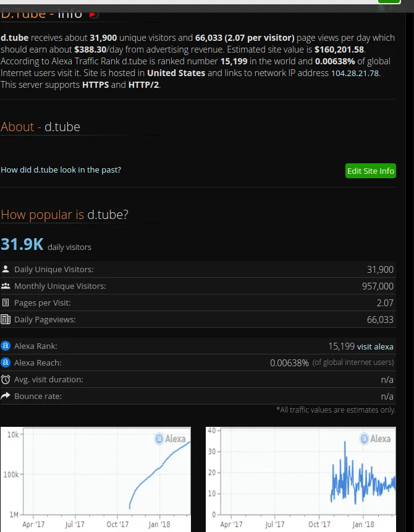Click the United States hosting text
The image size is (414, 532).
click(x=176, y=73)
